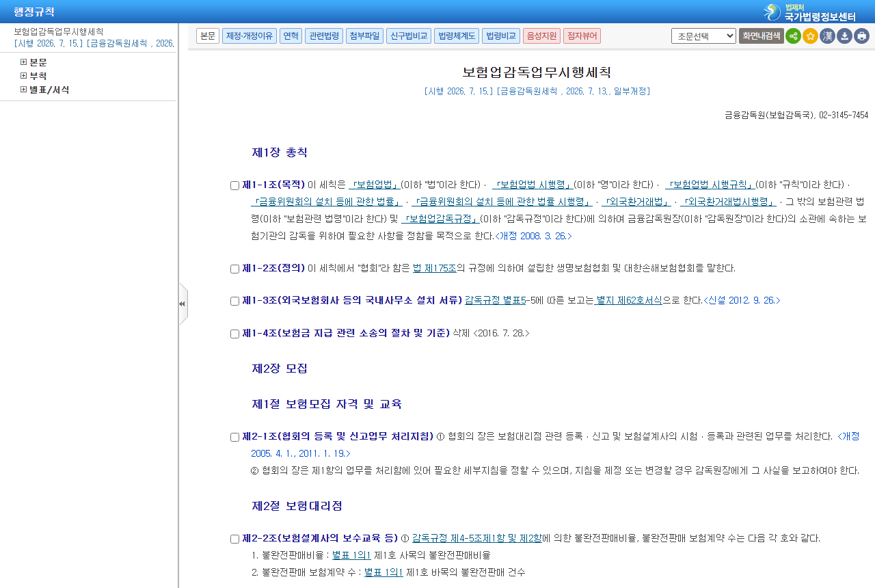Open the 법령비교 tab
Viewport: 875px width, 588px height.
coord(501,36)
